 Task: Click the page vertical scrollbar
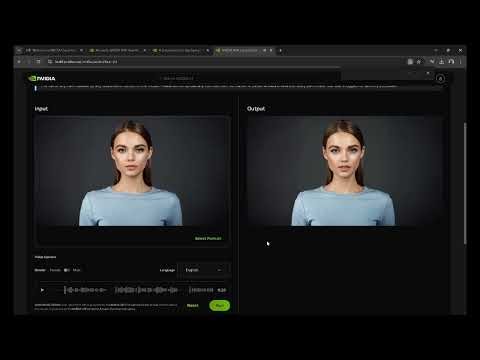(x=465, y=183)
